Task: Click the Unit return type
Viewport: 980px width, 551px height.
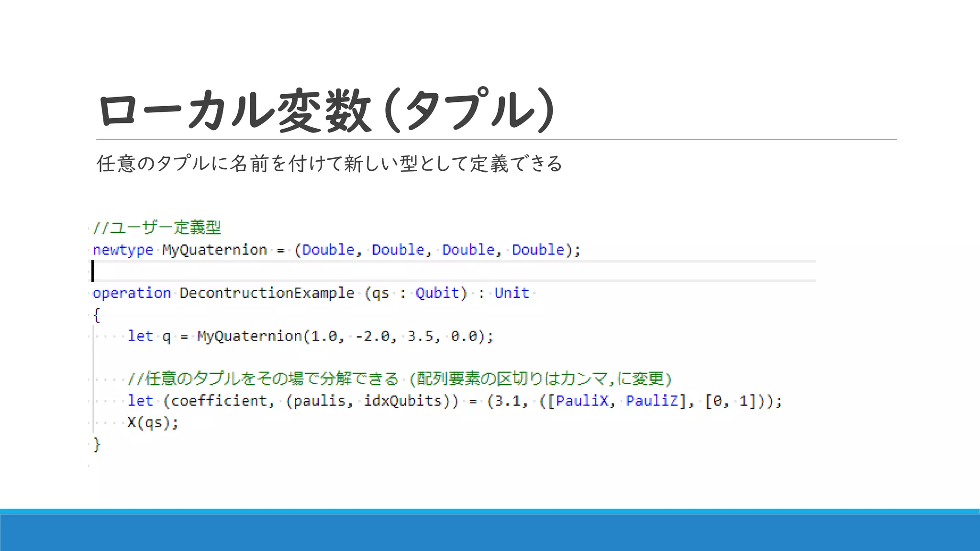Action: point(512,293)
